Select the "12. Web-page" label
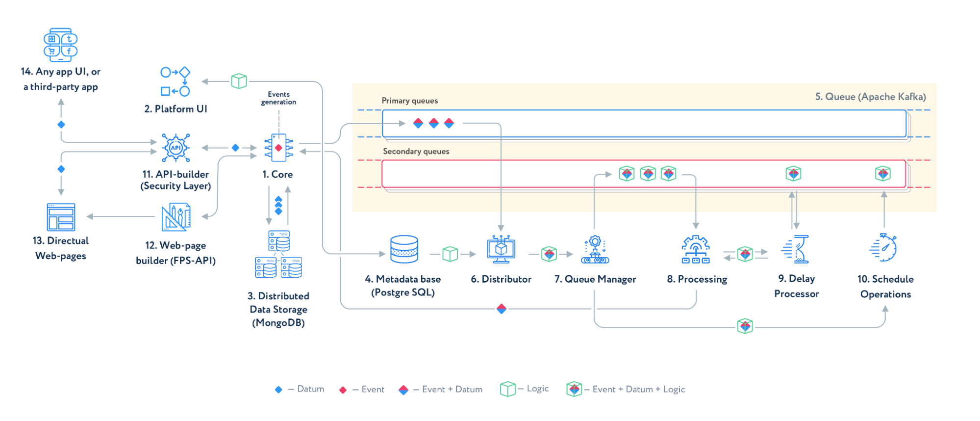Screen dimensions: 980x421 (x=176, y=245)
